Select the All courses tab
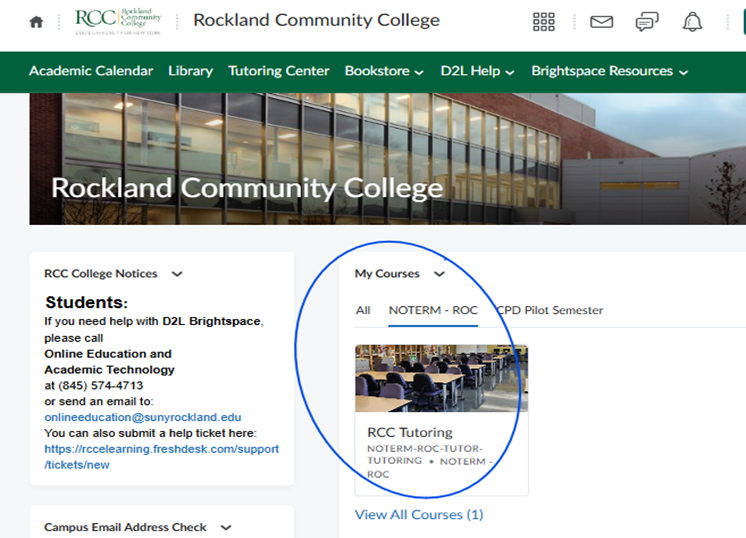 click(x=363, y=311)
